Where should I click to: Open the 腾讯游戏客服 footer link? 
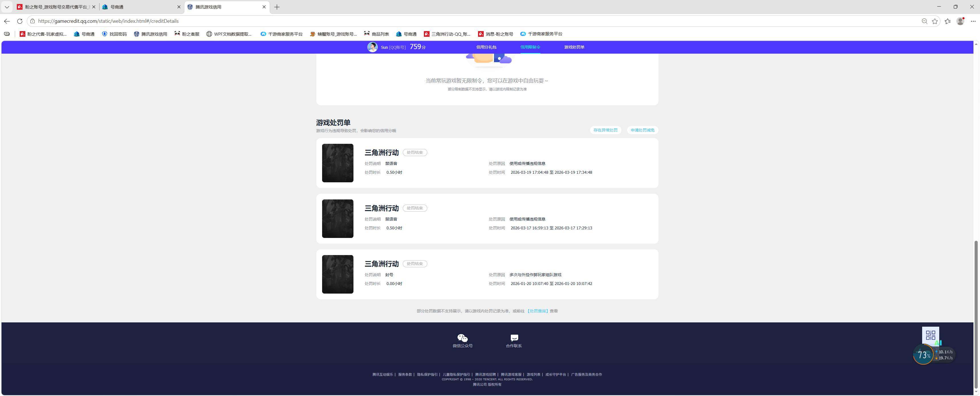coord(511,375)
